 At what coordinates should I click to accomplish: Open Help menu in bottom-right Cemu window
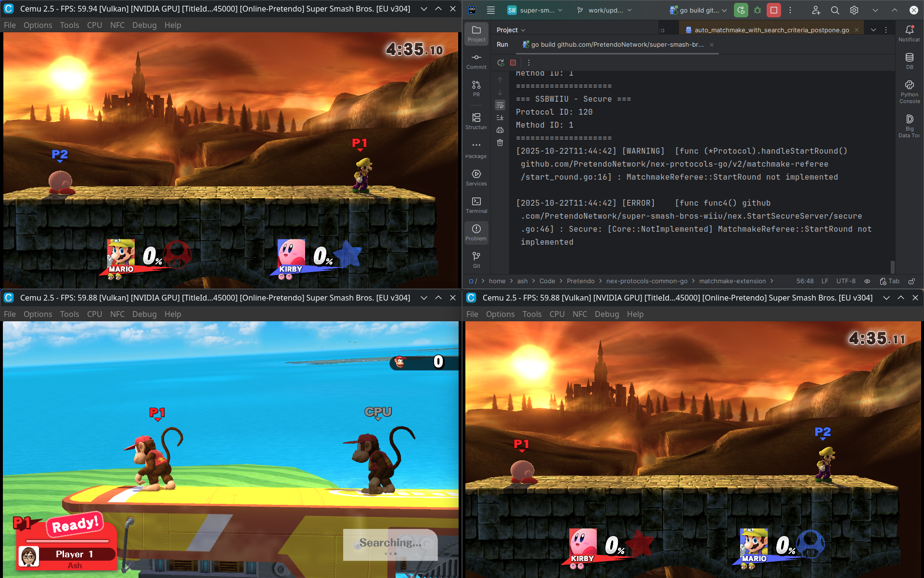click(x=635, y=314)
